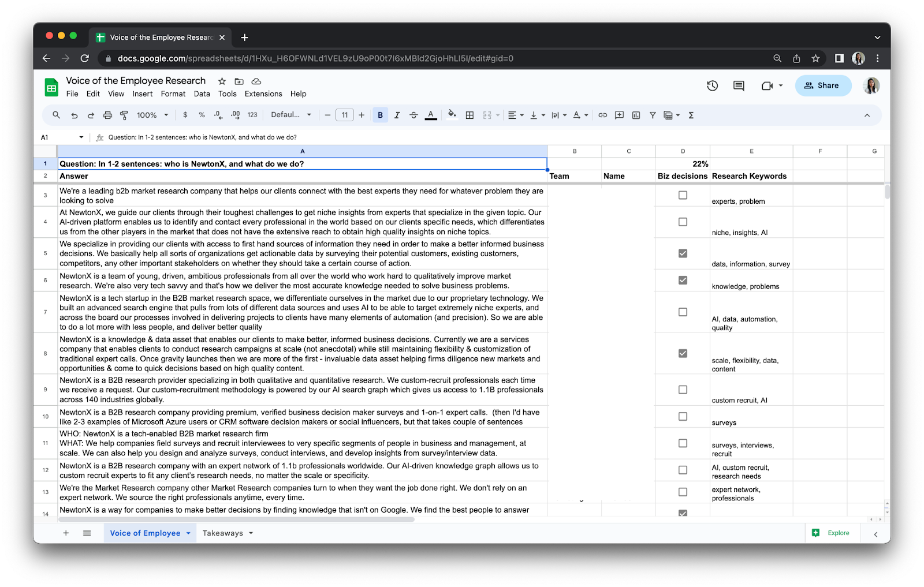
Task: Switch to the Takeaways sheet tab
Action: click(222, 533)
